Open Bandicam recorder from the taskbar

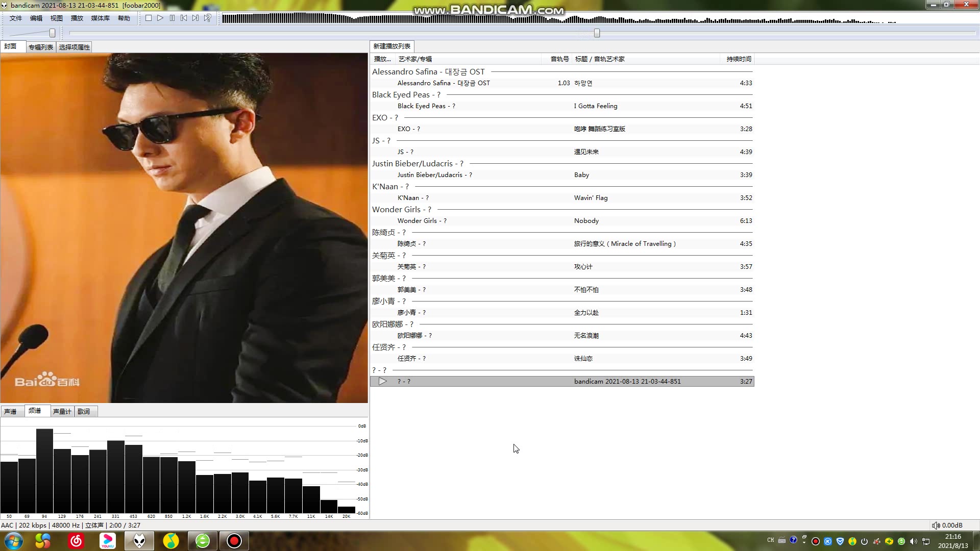pyautogui.click(x=234, y=541)
